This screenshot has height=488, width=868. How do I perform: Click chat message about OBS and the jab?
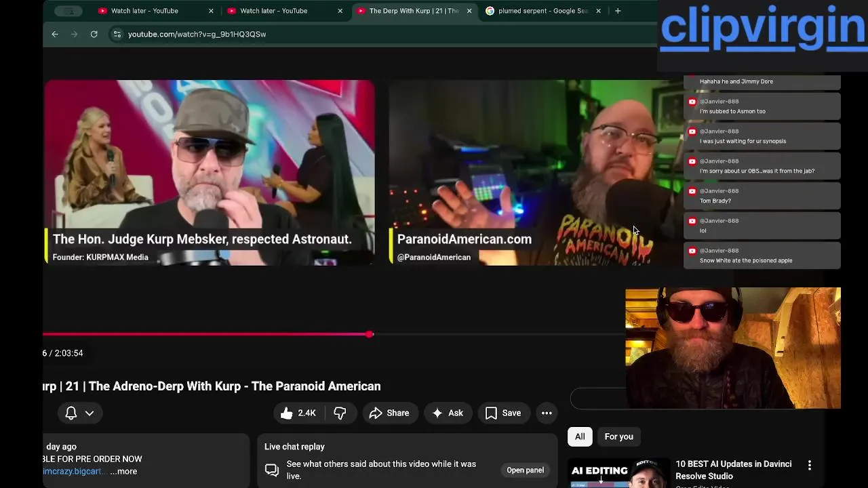pyautogui.click(x=762, y=166)
